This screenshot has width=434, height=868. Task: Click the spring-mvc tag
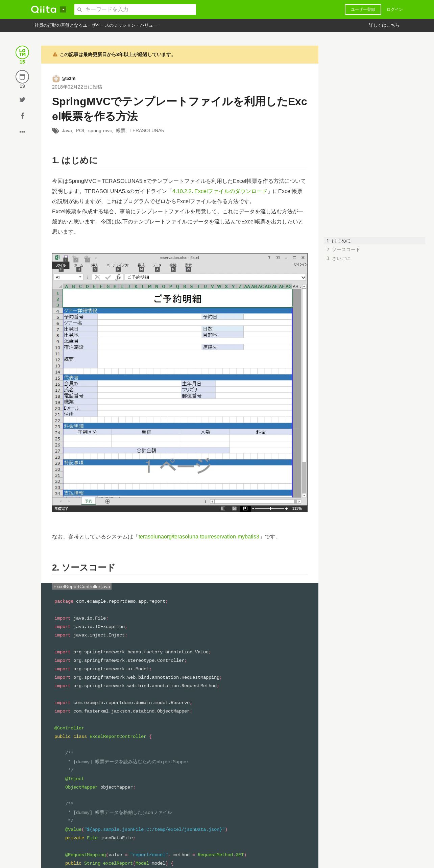point(100,130)
